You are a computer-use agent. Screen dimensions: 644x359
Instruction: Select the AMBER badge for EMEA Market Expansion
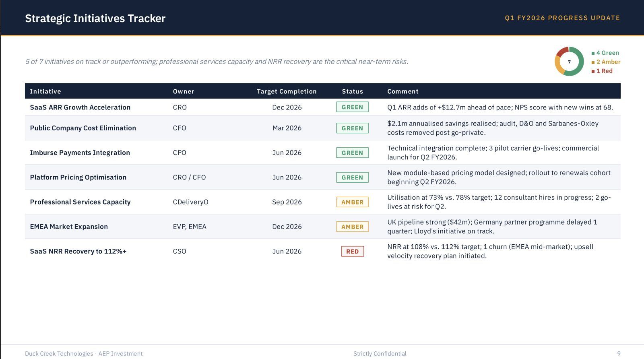[x=352, y=227]
